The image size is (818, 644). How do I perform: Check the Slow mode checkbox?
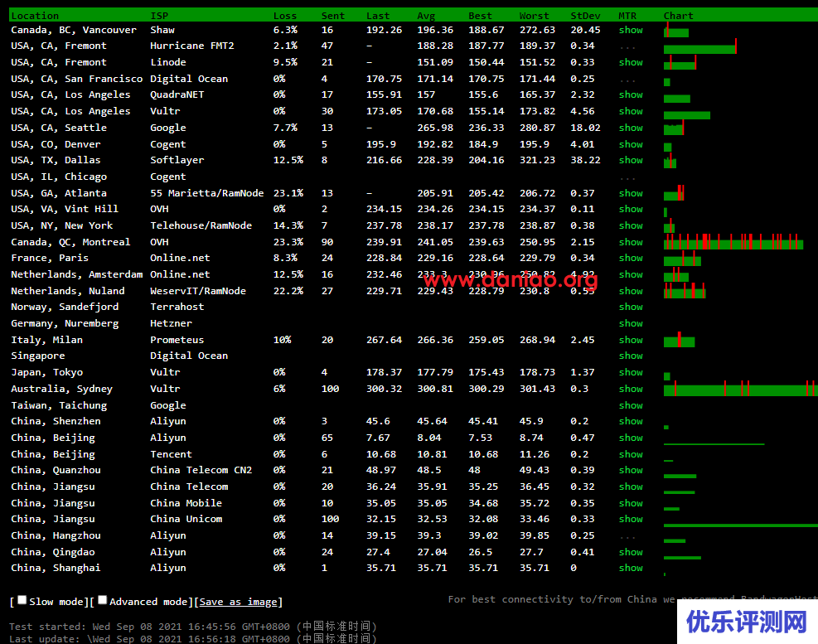tap(22, 600)
